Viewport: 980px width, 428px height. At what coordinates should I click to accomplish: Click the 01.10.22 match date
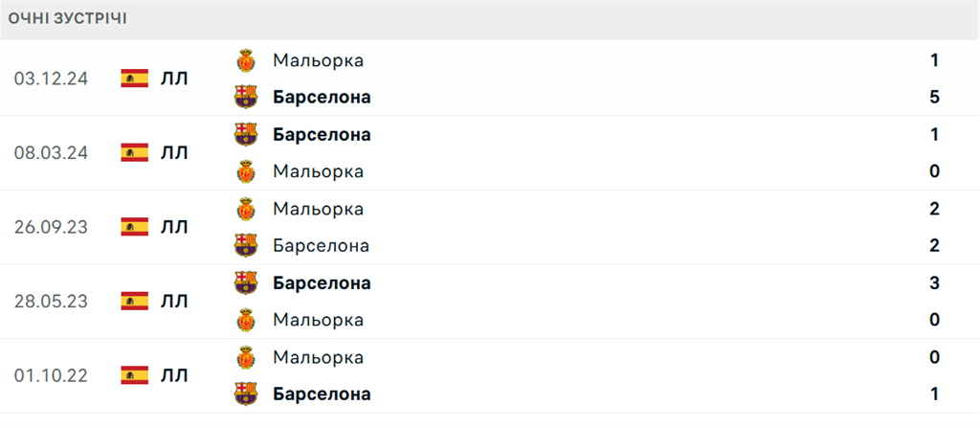coord(51,375)
